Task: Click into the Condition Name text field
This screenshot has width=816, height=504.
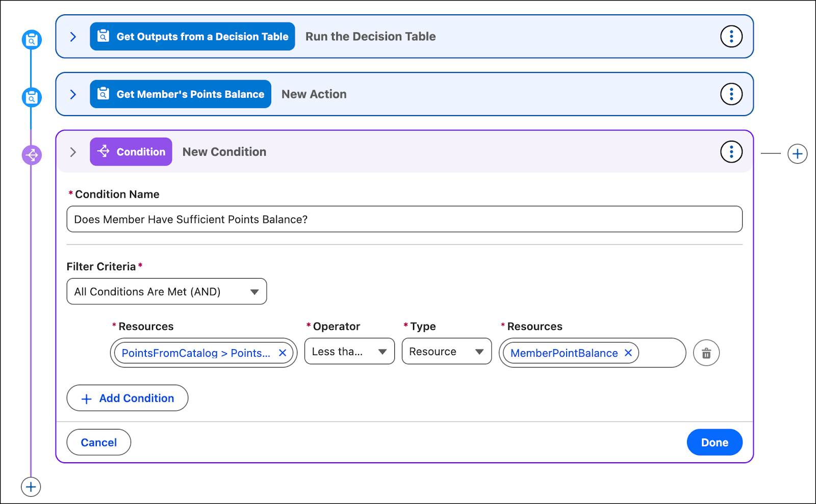Action: [404, 219]
